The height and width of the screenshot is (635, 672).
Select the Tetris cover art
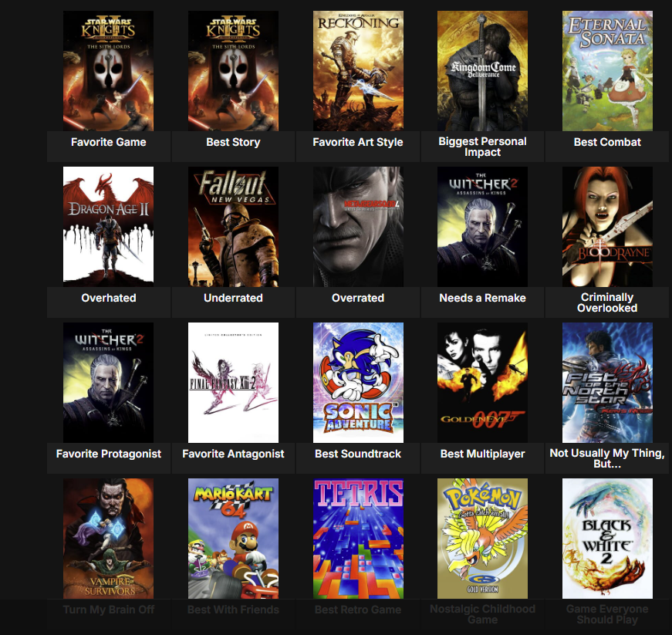click(358, 539)
